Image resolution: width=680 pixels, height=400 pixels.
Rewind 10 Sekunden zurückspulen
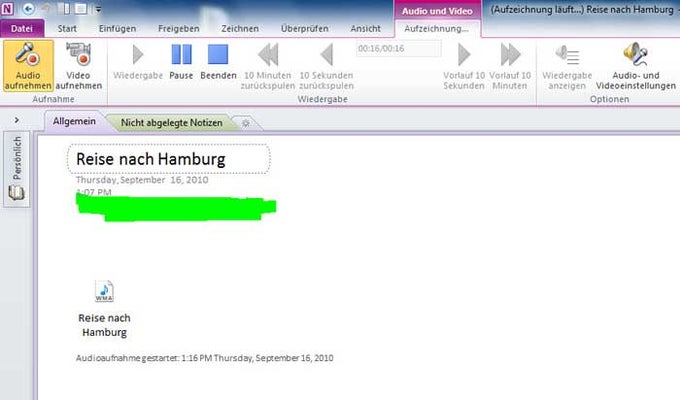coord(327,66)
